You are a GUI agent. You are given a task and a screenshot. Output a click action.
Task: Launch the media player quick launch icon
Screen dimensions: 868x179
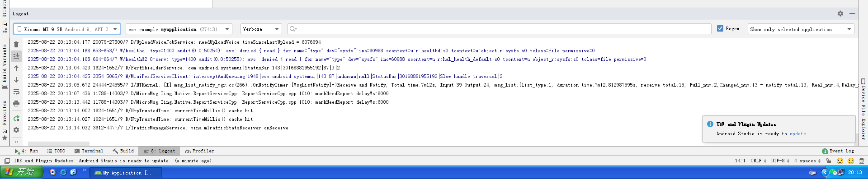point(53,172)
